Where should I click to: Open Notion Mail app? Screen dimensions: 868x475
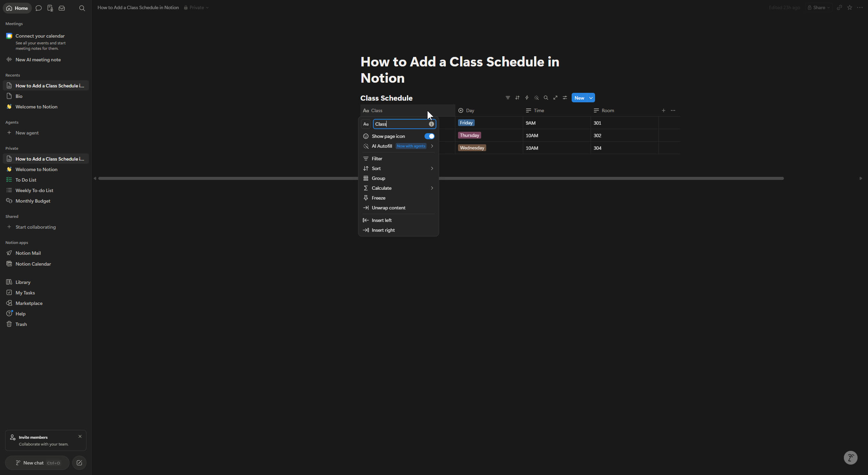(45, 253)
